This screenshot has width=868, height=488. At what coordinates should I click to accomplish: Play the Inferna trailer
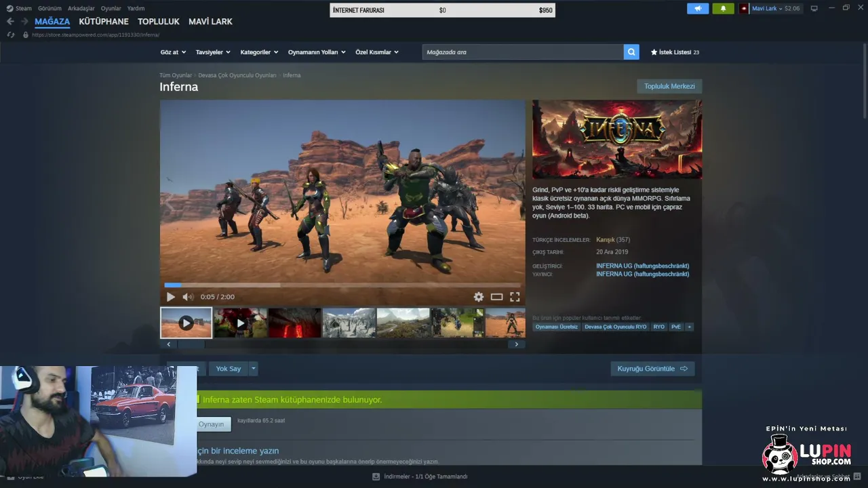[x=170, y=297]
